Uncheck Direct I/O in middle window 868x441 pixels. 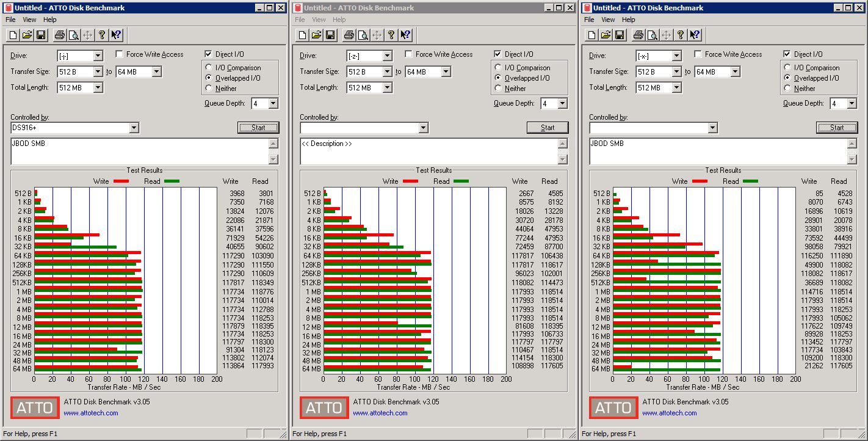click(x=498, y=54)
